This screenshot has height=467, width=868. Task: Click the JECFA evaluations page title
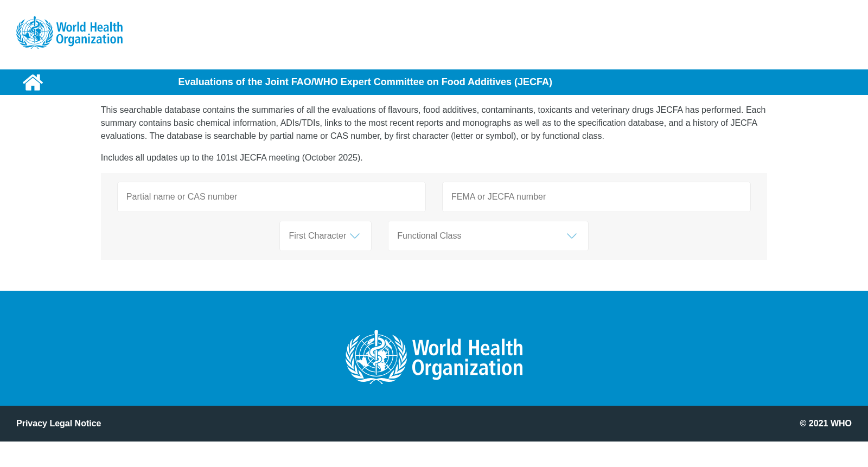tap(365, 82)
